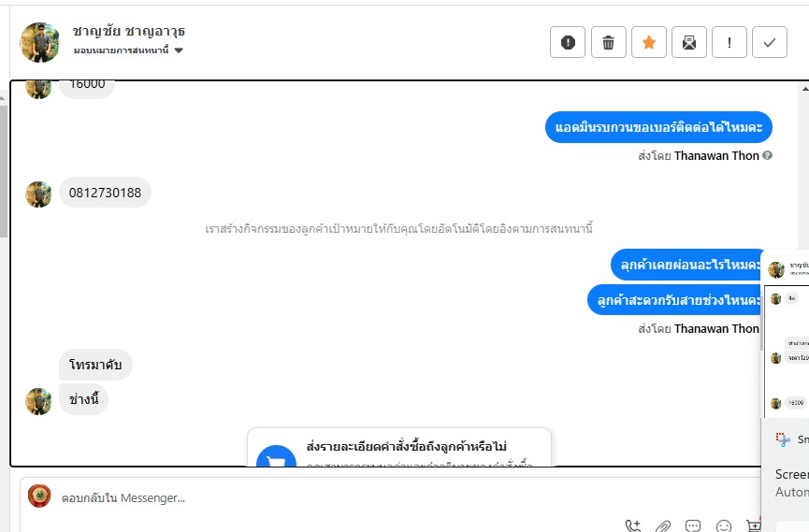Open the emoji smiley picker
Image resolution: width=809 pixels, height=532 pixels.
[x=724, y=525]
